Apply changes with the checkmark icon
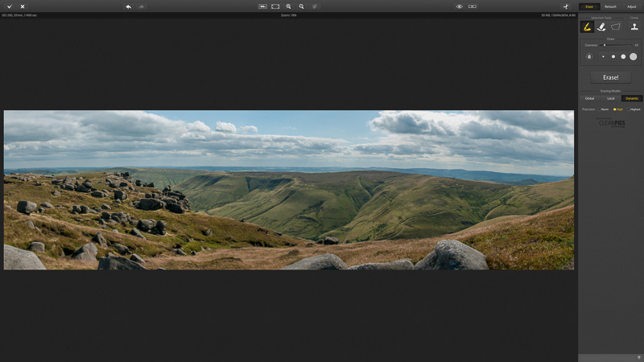 (10, 6)
